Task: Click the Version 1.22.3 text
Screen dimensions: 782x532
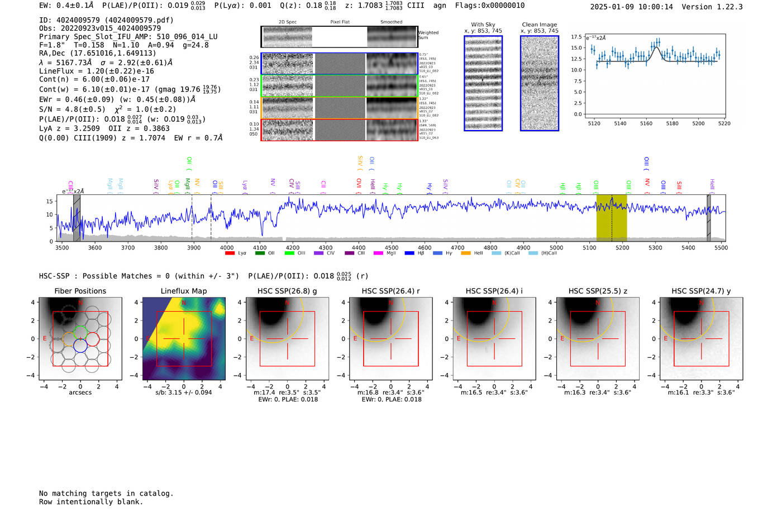Action: click(x=712, y=7)
